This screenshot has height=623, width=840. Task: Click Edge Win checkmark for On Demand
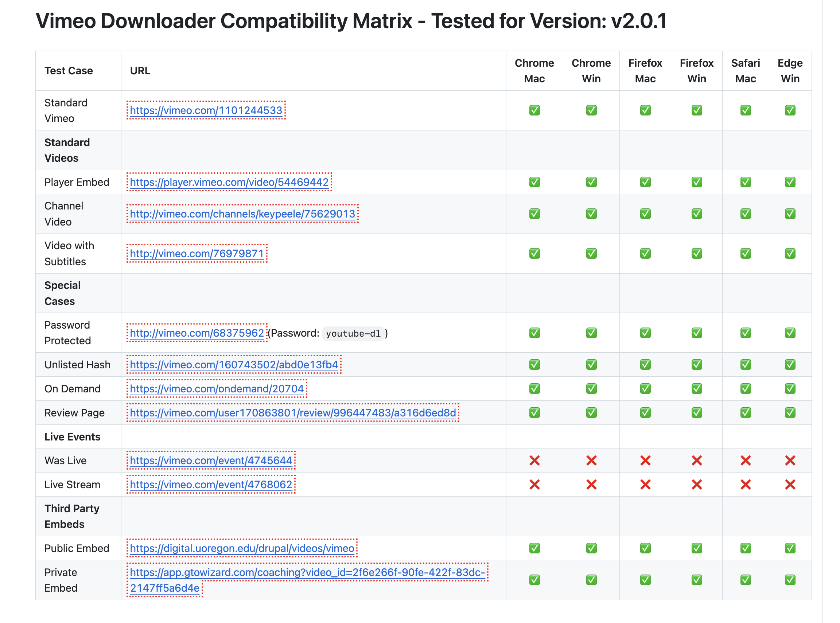click(x=790, y=389)
